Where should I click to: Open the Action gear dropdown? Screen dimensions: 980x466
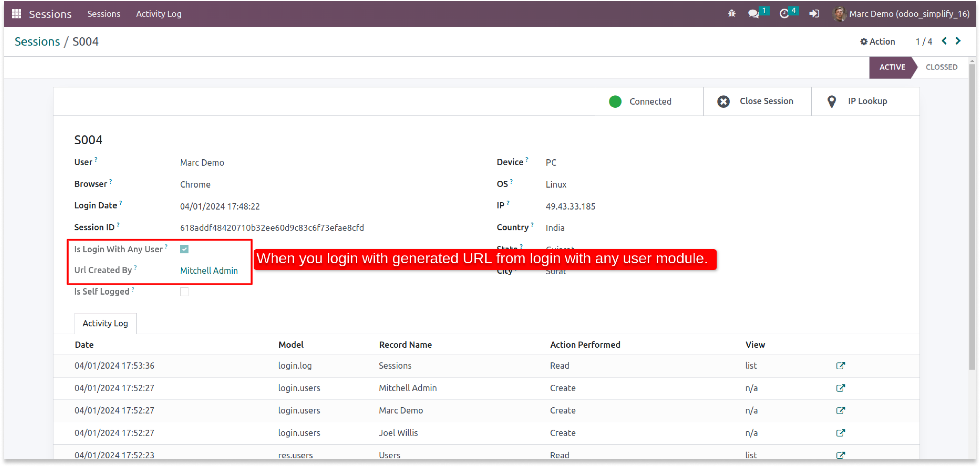coord(877,41)
